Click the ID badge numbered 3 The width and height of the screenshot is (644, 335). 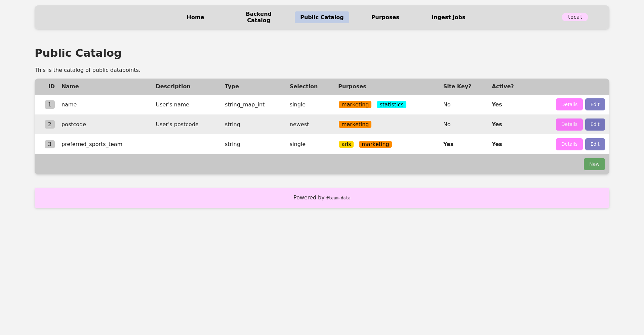49,144
